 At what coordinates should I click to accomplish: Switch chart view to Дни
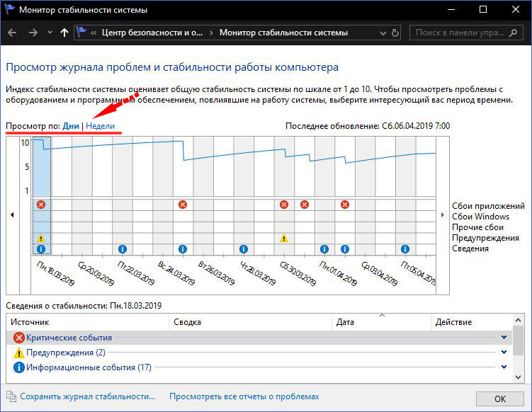pyautogui.click(x=71, y=126)
